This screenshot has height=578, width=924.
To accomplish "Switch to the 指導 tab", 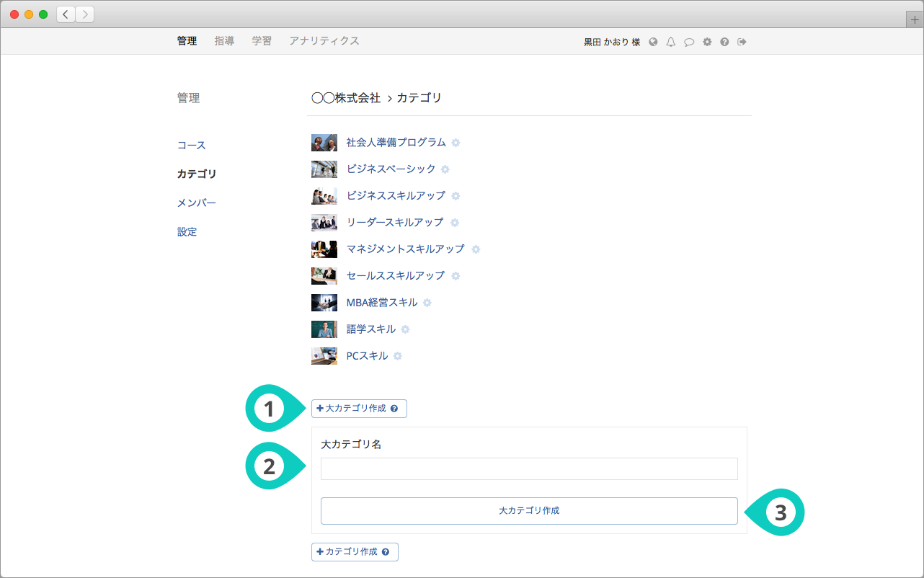I will pos(224,41).
